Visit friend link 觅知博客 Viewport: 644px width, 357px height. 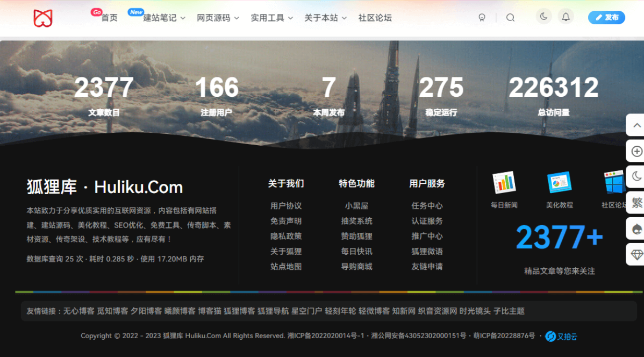112,311
